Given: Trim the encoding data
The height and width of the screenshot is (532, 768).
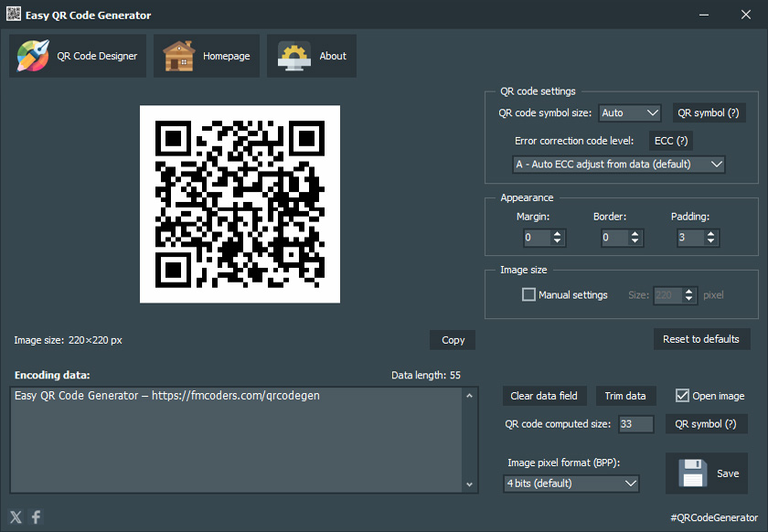Looking at the screenshot, I should pos(625,396).
